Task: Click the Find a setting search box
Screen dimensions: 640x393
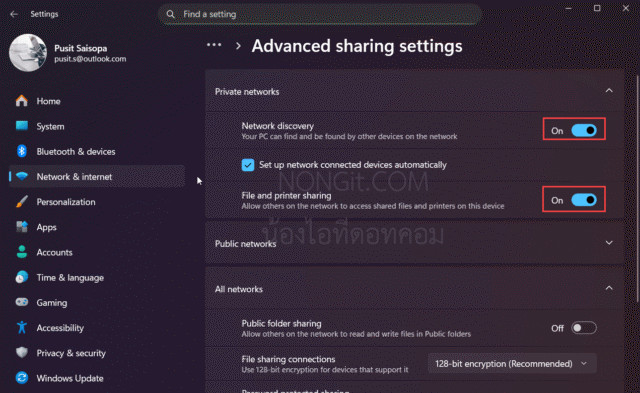Action: [320, 14]
